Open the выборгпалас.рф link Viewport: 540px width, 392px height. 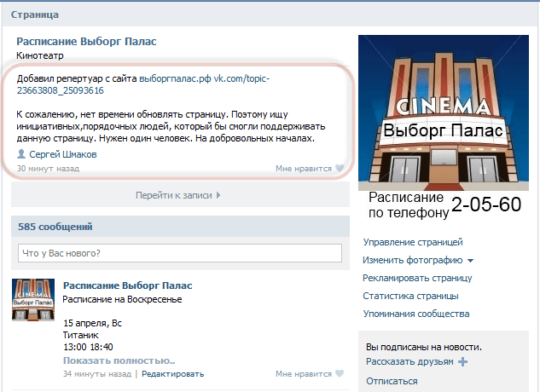[175, 78]
